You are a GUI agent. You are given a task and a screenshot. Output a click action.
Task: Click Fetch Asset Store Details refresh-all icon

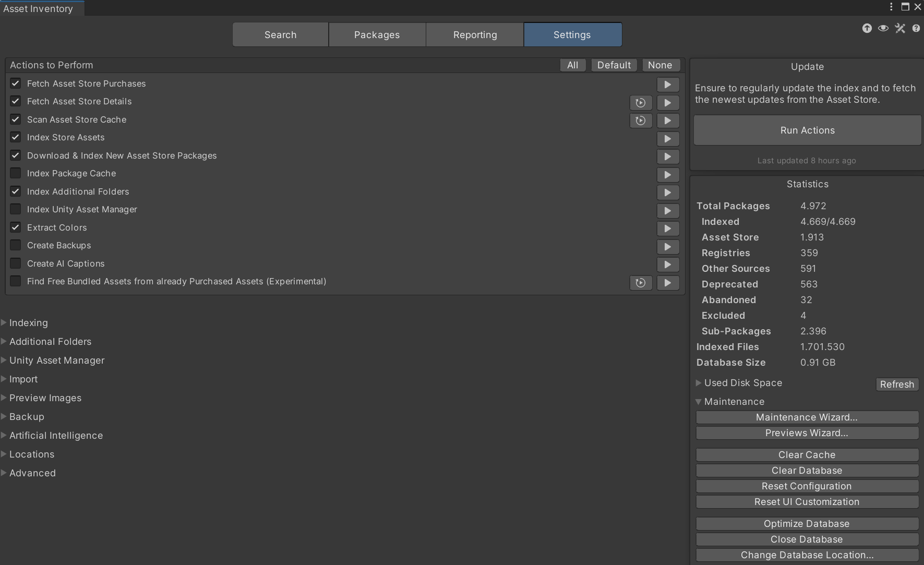(x=641, y=103)
